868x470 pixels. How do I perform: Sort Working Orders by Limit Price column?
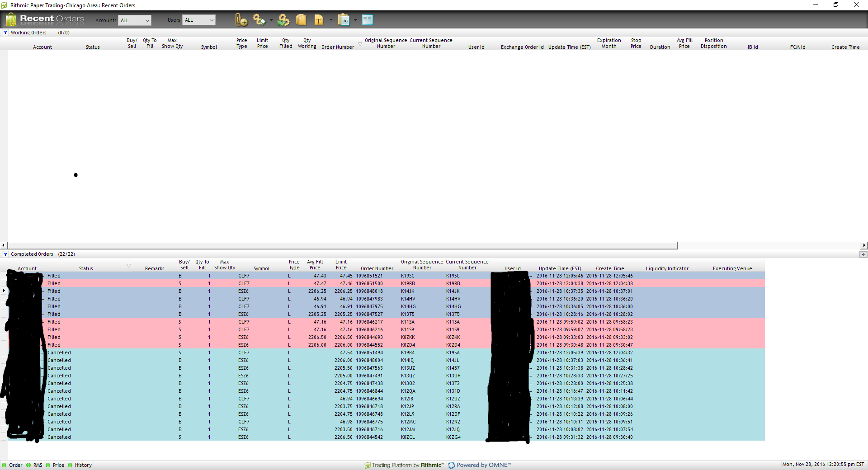[262, 43]
